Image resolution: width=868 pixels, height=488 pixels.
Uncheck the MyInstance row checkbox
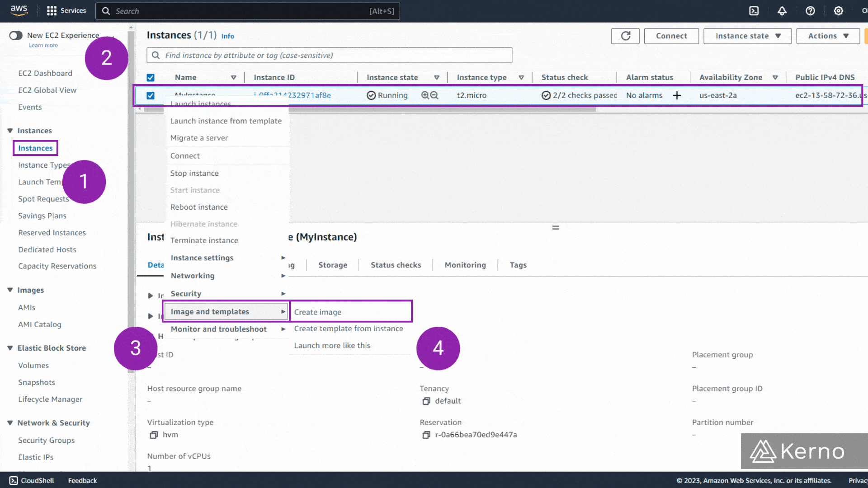pyautogui.click(x=151, y=95)
